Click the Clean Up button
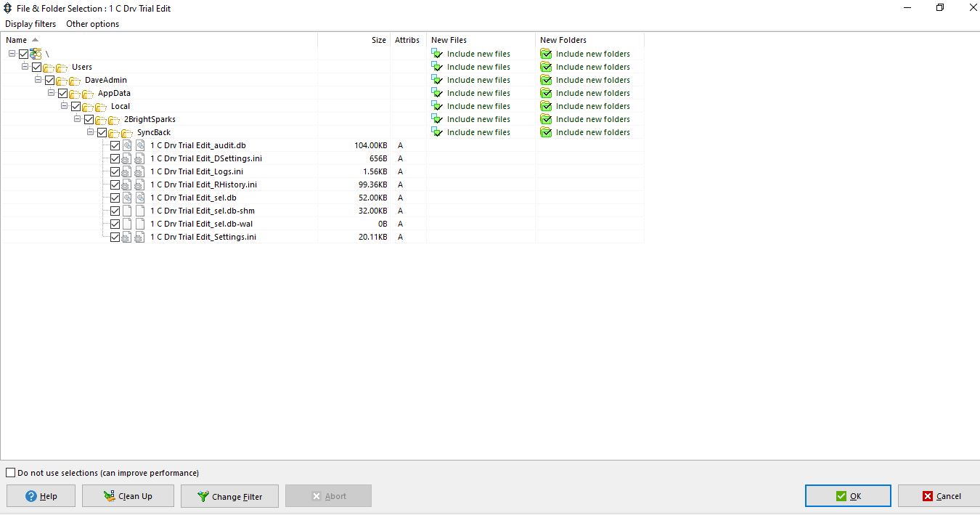The height and width of the screenshot is (515, 980). click(128, 496)
